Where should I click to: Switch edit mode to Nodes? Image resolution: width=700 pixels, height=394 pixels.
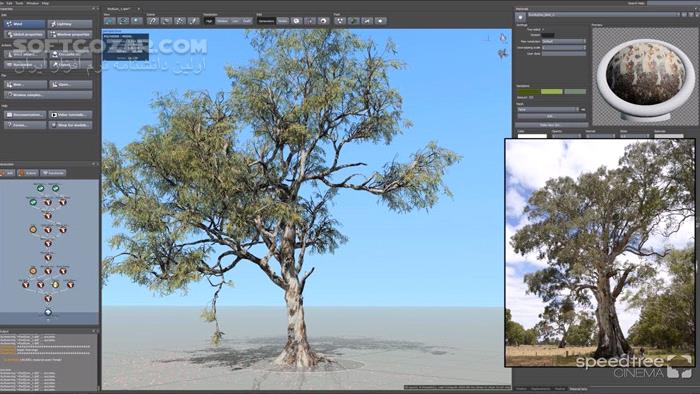[x=283, y=21]
